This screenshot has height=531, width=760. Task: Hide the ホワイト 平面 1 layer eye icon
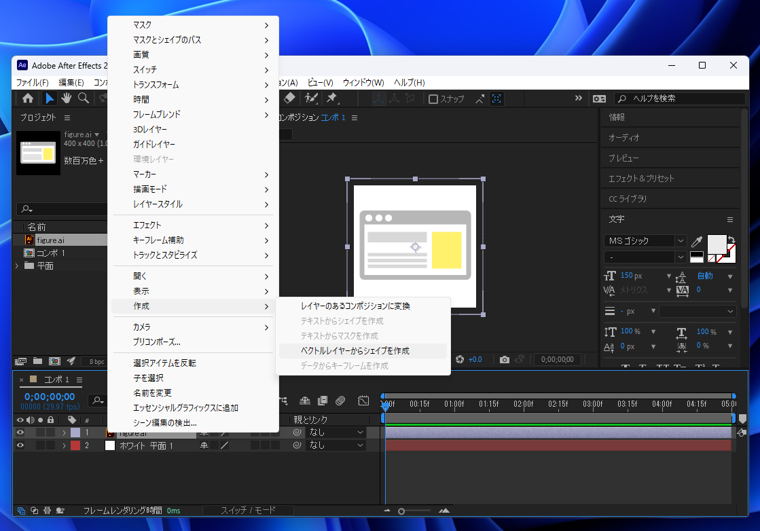[x=20, y=445]
